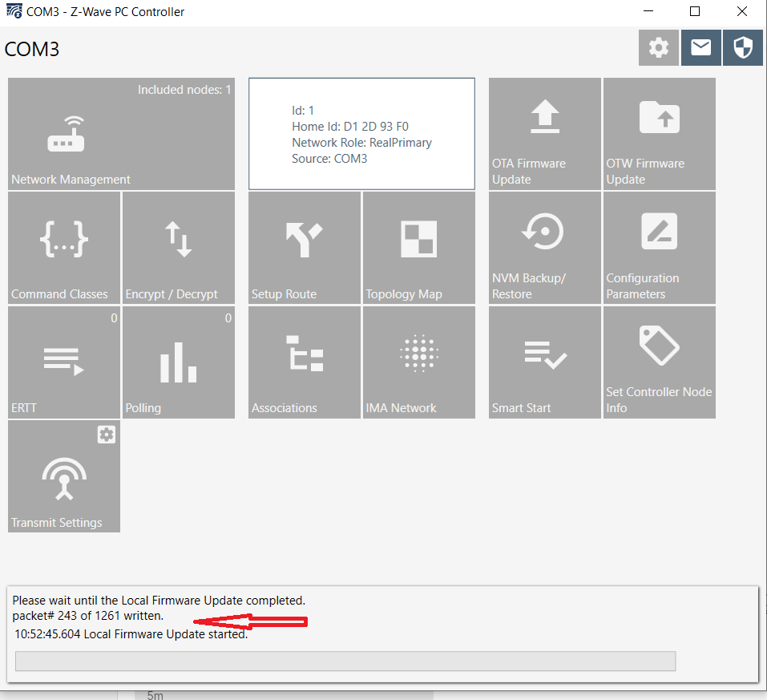Click the 'Source: COM3' text
This screenshot has height=700, width=767.
[329, 159]
